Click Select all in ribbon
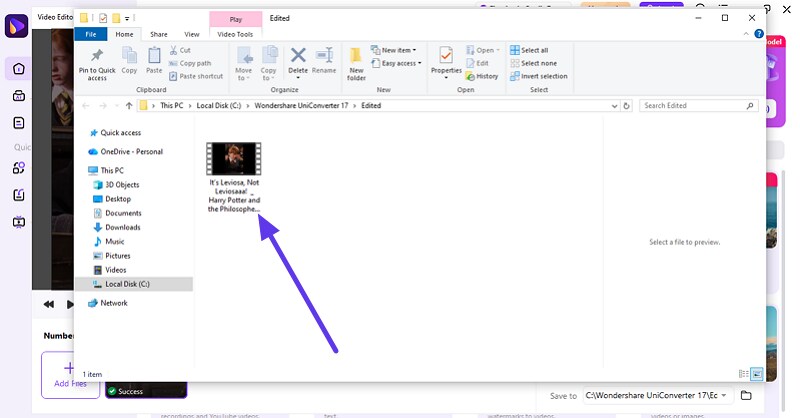The image size is (800, 418). pos(529,50)
